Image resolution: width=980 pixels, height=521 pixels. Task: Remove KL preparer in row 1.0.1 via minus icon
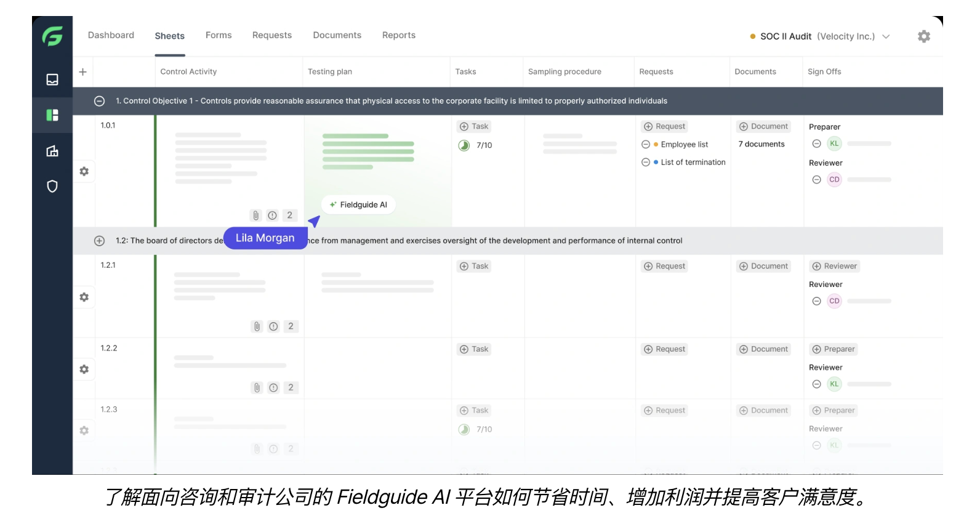pos(816,143)
